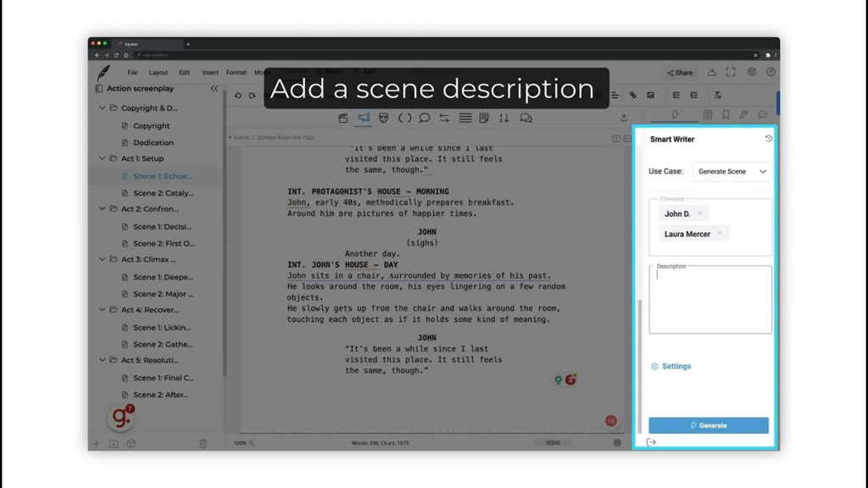
Task: Open the Smart Writer lightning tab
Action: 675,114
